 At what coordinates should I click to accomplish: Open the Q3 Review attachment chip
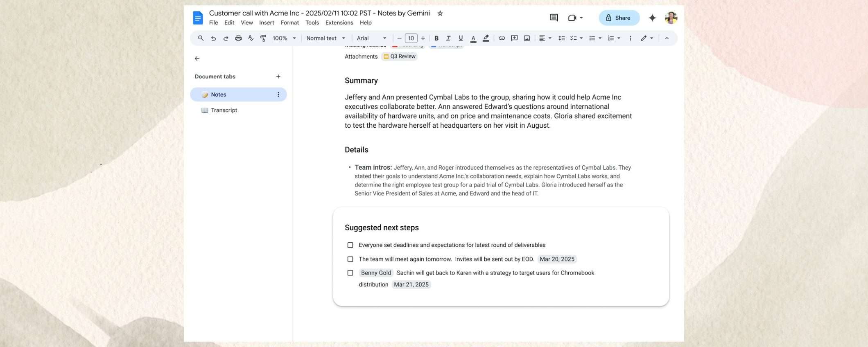coord(399,56)
